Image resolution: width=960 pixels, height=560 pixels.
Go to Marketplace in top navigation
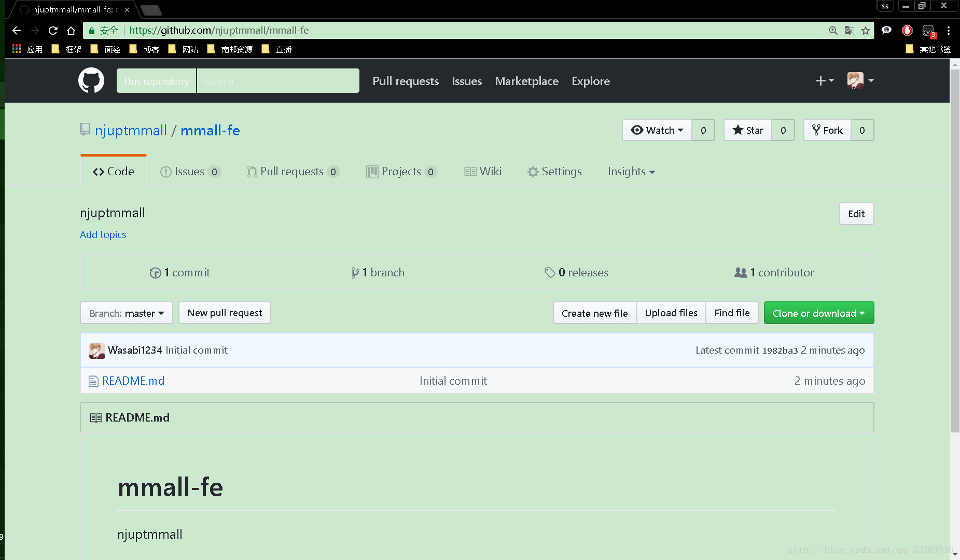pos(526,81)
